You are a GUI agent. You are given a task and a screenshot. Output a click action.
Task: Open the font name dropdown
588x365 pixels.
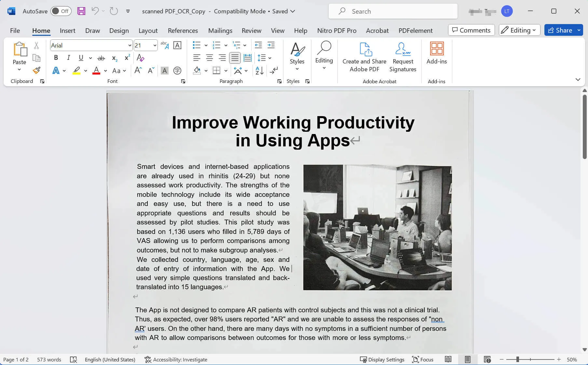130,46
